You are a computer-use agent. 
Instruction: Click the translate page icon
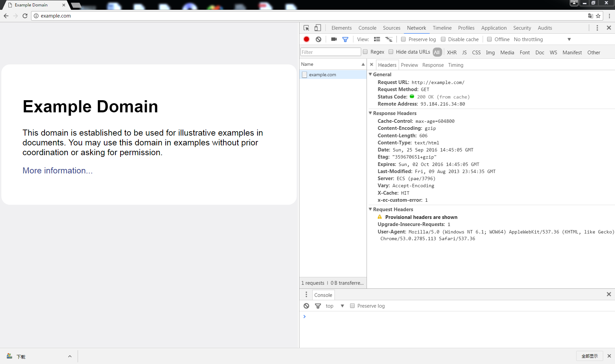click(x=590, y=16)
